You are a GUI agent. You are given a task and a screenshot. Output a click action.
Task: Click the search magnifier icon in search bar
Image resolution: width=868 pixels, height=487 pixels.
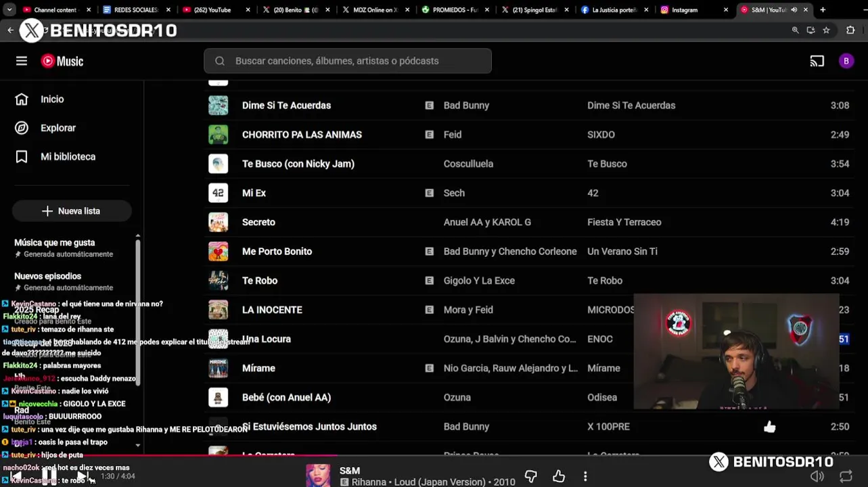(220, 61)
